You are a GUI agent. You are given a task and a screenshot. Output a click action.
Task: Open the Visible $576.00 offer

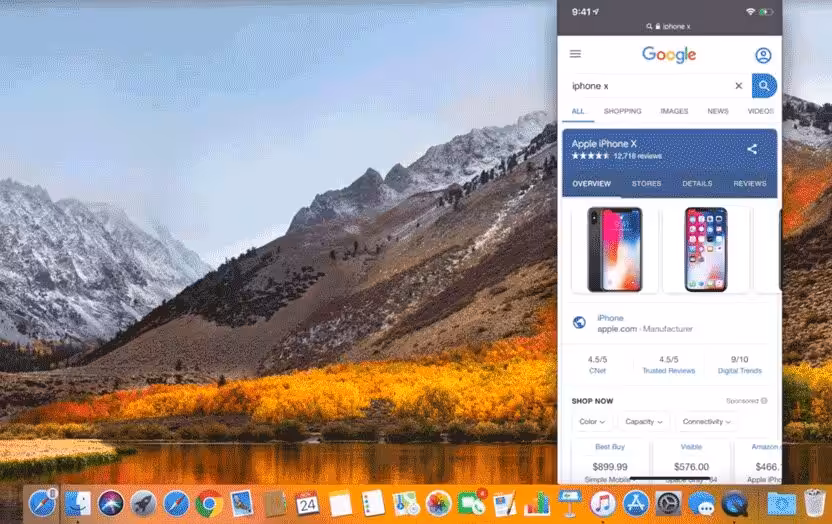point(691,461)
